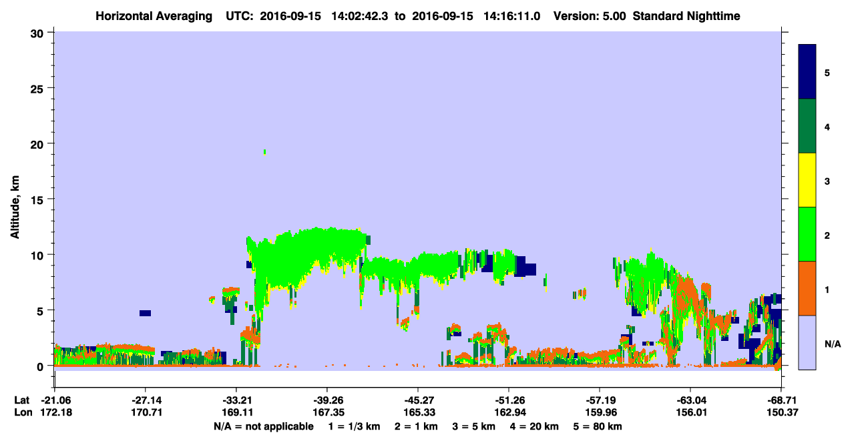Click longitude value 167.35
The height and width of the screenshot is (445, 868).
click(327, 413)
